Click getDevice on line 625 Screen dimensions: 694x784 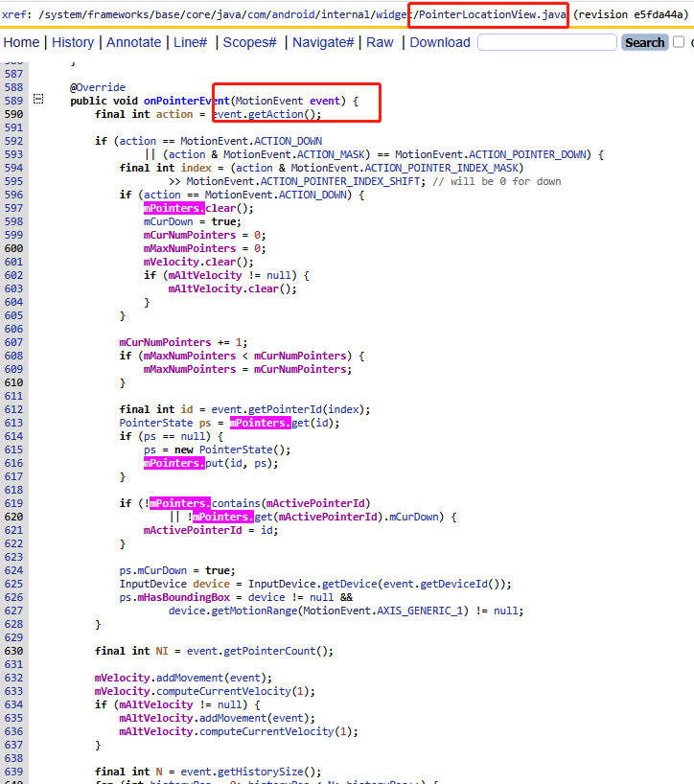click(x=349, y=584)
